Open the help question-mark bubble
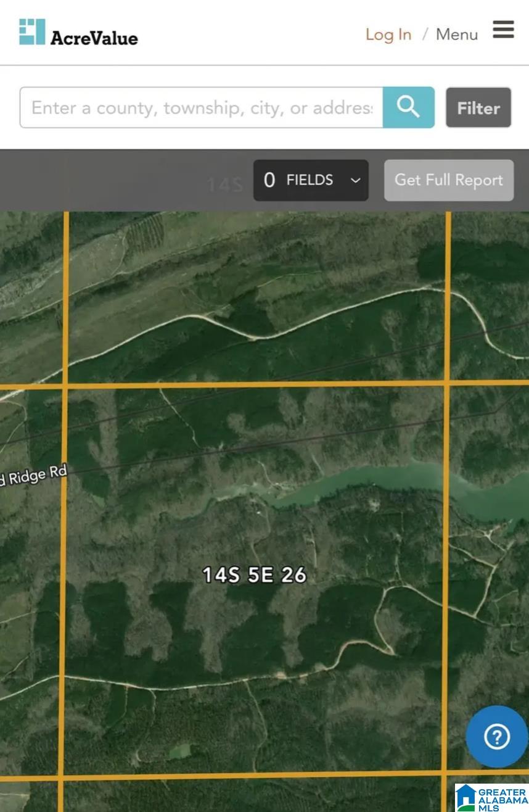The width and height of the screenshot is (529, 812). point(496,736)
